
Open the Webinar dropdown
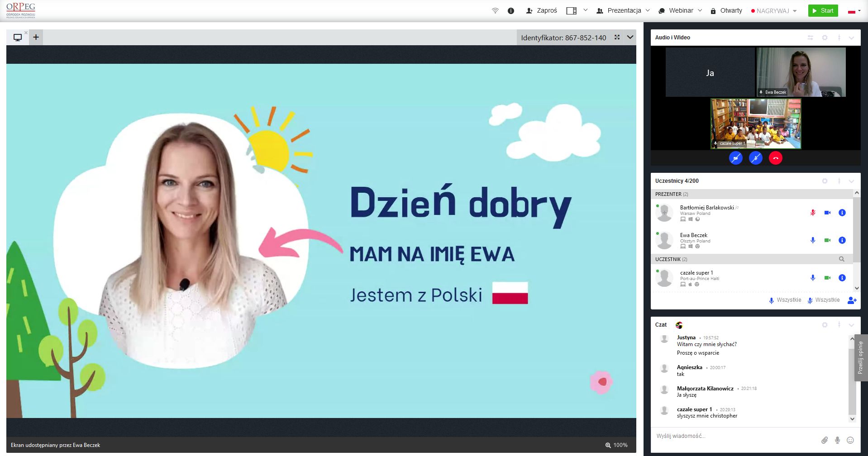[x=680, y=11]
